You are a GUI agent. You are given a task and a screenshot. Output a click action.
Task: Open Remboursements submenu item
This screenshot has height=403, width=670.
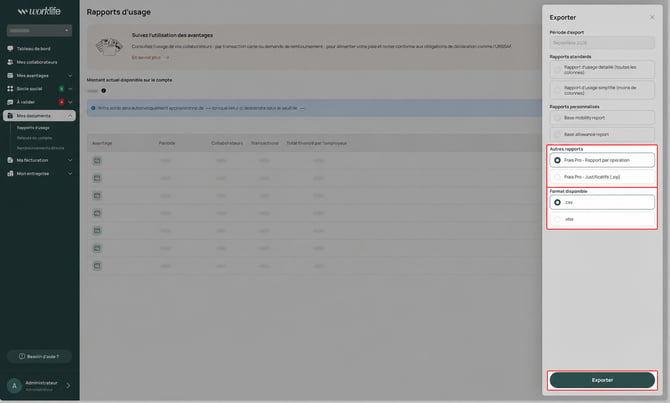coord(41,148)
